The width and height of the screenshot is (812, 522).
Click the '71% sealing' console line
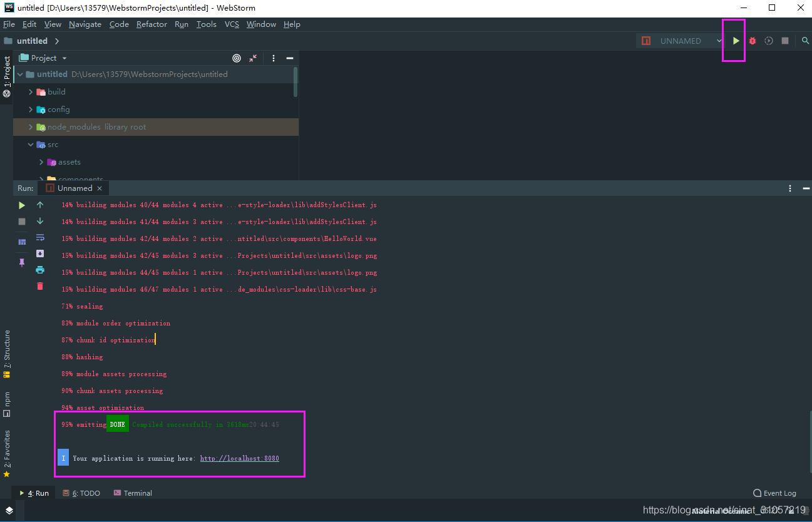[82, 306]
